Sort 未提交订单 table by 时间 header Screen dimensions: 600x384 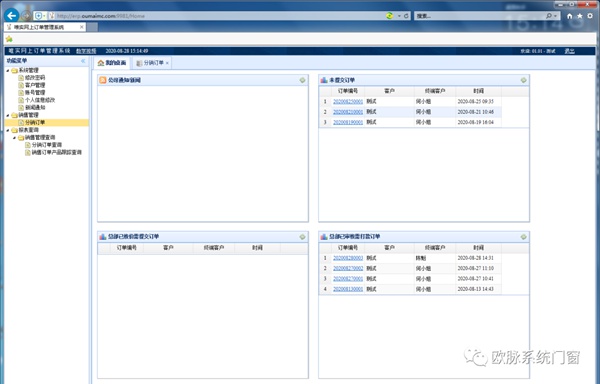pyautogui.click(x=478, y=91)
